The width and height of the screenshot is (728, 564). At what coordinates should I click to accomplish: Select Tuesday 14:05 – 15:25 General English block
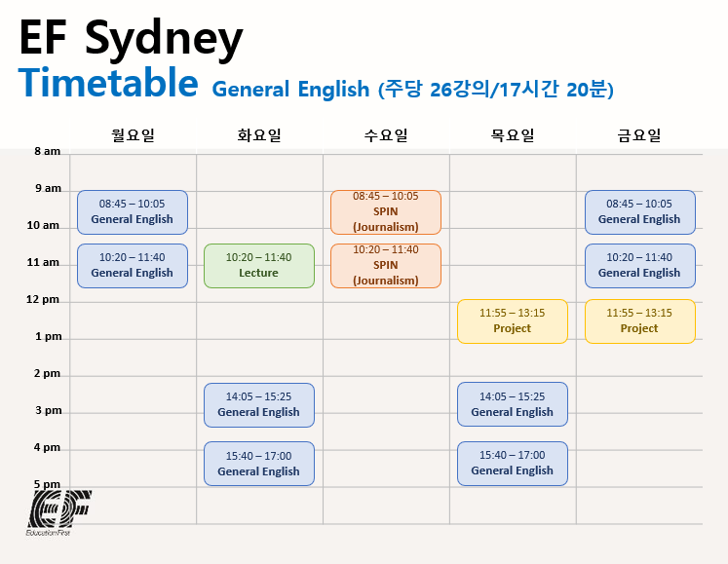259,405
